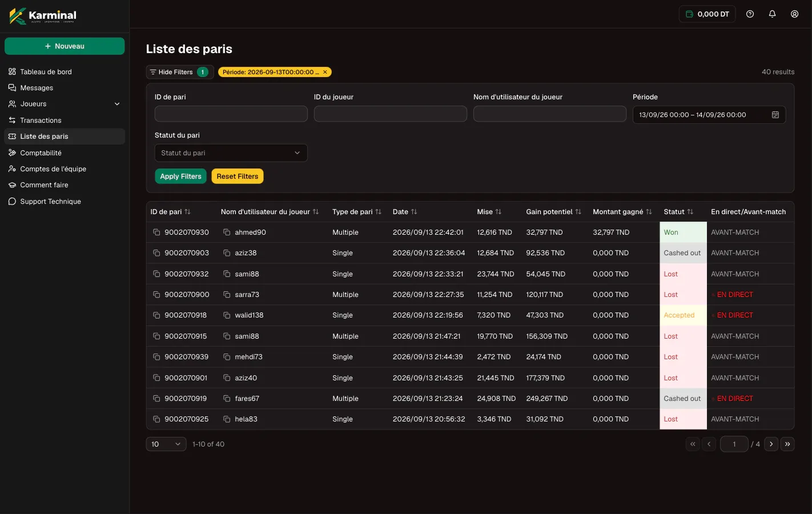Open the Période calendar icon
This screenshot has width=812, height=514.
[x=775, y=115]
